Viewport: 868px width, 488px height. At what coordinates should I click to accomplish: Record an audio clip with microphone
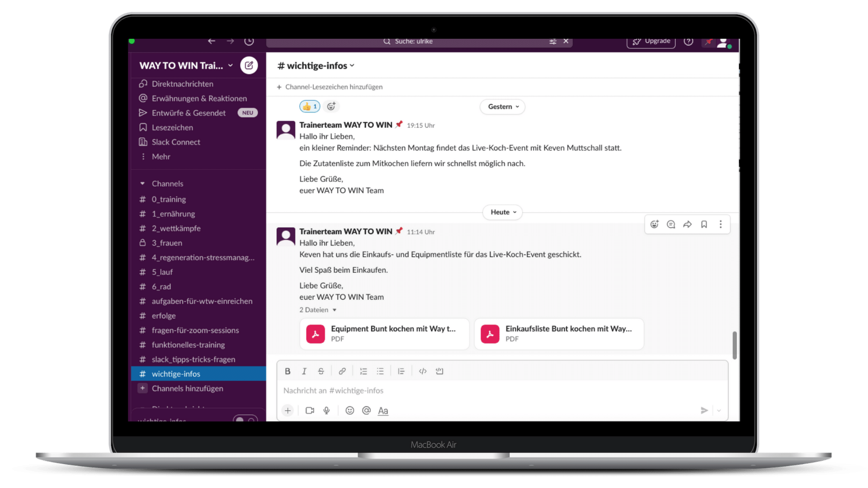(x=326, y=411)
